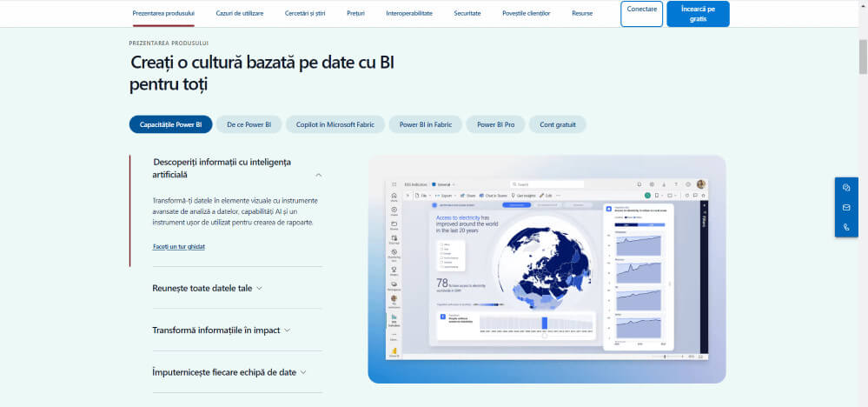
Task: Switch to 'Copilot în Microsoft Fabric' tab
Action: [x=335, y=124]
